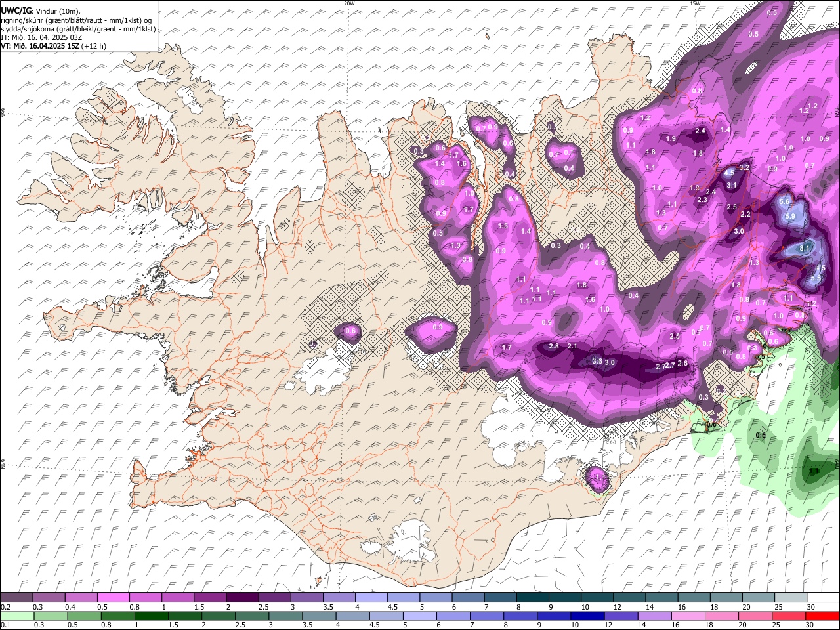The image size is (840, 630).
Task: Click the 2.6 value at the band's eastern end
Action: point(682,363)
